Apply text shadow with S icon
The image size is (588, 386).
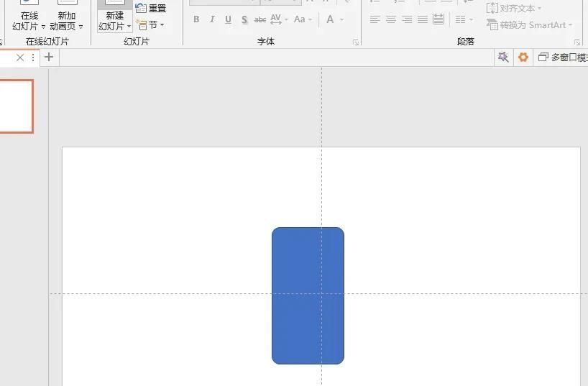tap(244, 20)
